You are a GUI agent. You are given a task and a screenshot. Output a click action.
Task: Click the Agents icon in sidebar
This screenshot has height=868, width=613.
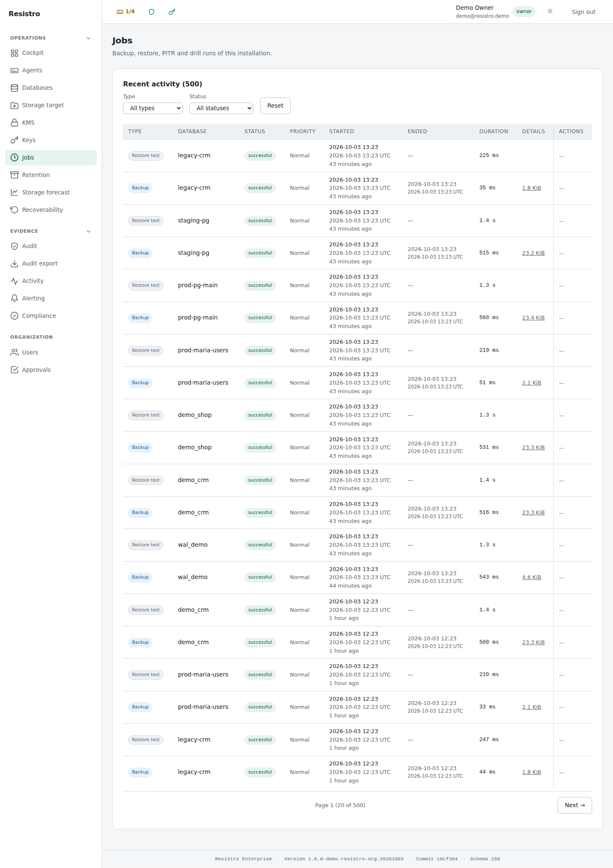[x=14, y=71]
